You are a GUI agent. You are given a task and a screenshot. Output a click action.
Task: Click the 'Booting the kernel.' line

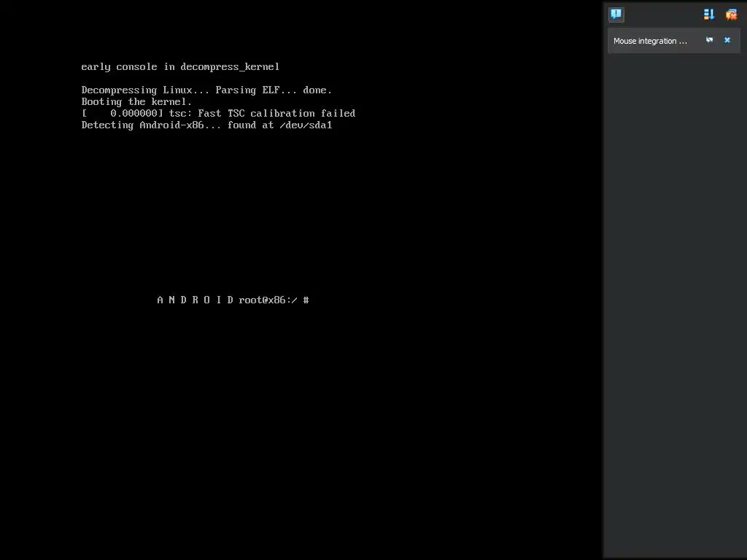tap(136, 101)
